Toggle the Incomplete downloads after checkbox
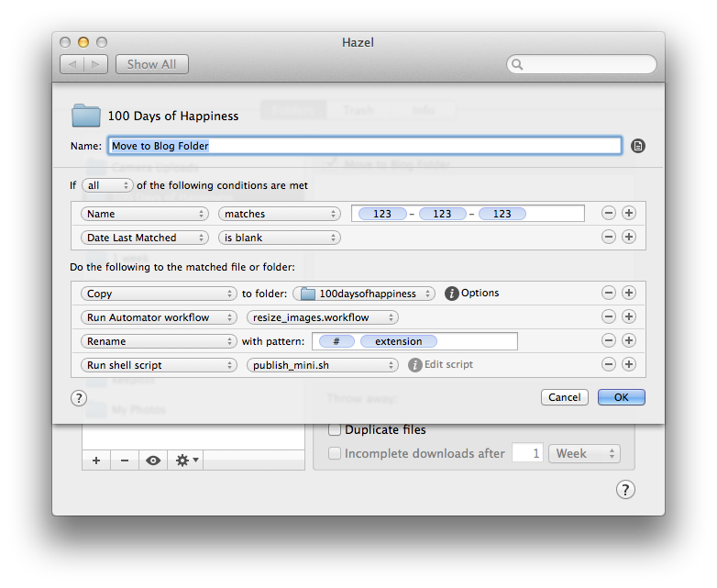 (336, 453)
